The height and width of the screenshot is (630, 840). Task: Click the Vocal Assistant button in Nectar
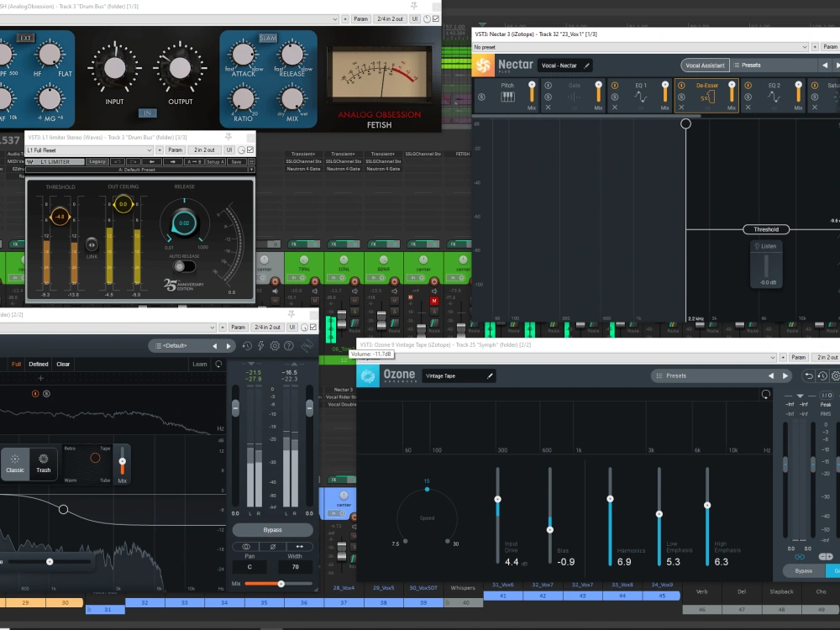pyautogui.click(x=705, y=66)
